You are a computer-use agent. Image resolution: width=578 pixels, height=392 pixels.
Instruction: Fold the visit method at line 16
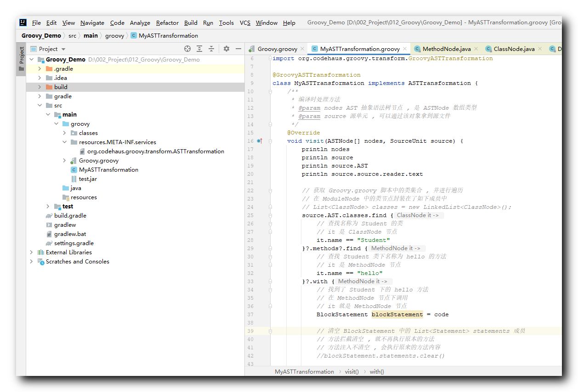click(270, 141)
